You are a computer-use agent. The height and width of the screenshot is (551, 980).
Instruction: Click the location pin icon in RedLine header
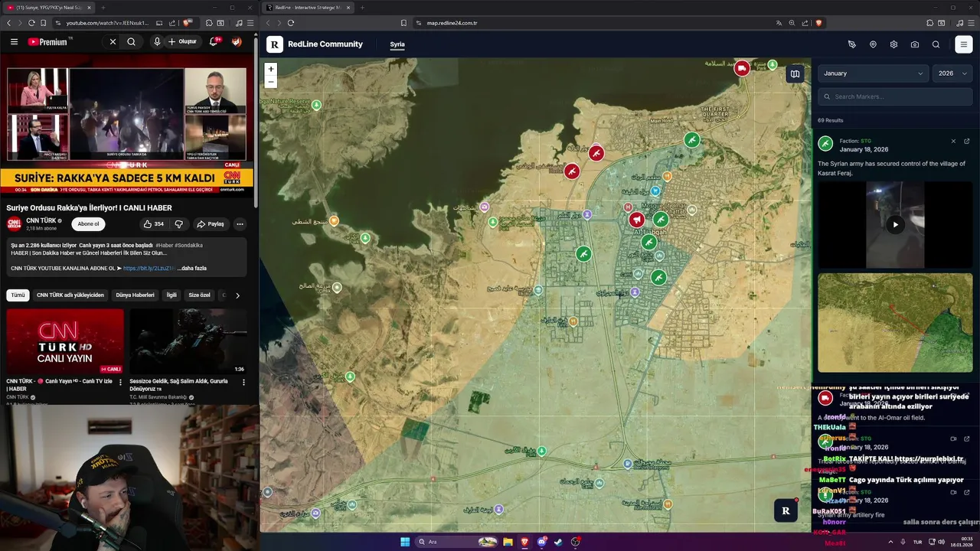pos(873,44)
